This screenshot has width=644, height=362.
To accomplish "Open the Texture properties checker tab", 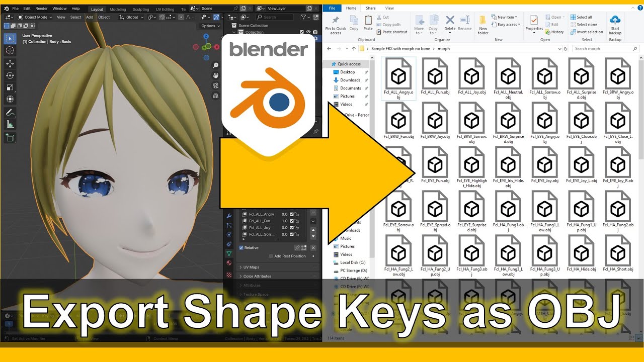I will pyautogui.click(x=229, y=275).
